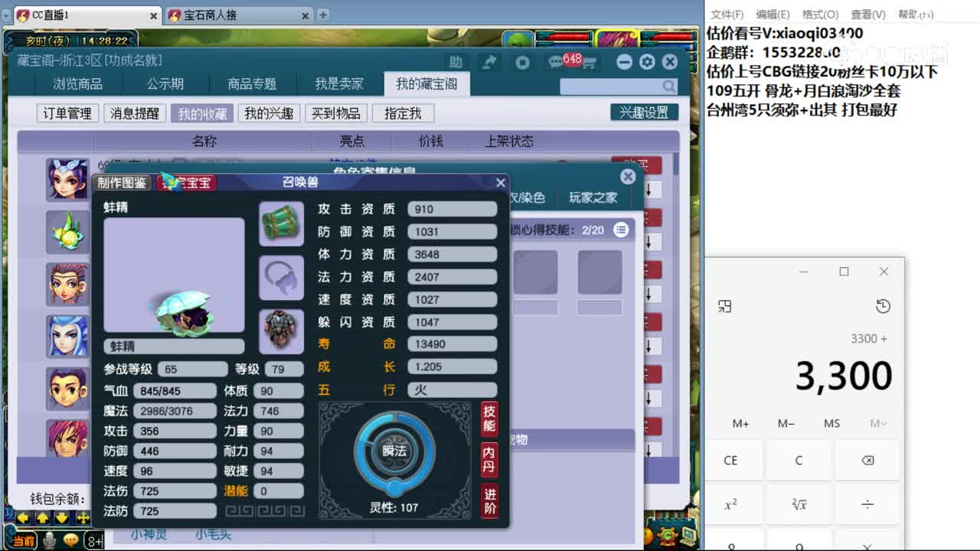
Task: Click the 兴趣设置 button
Action: click(643, 112)
